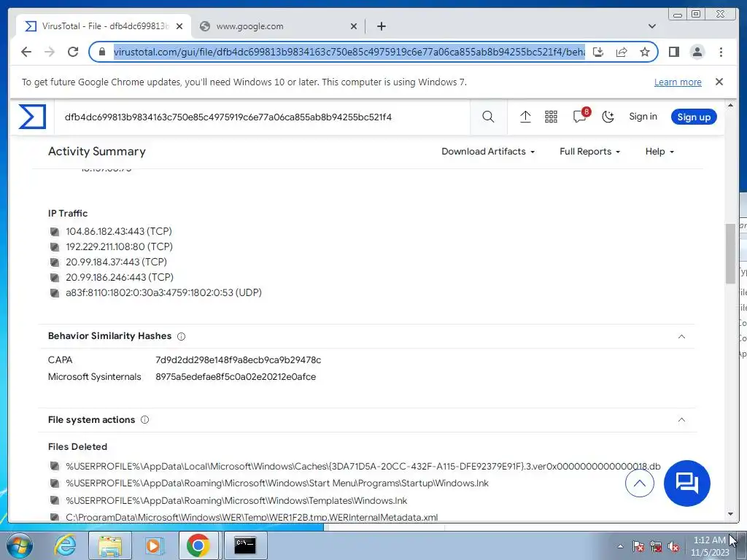Click the scrollbar up arrow
747x560 pixels.
click(x=730, y=105)
